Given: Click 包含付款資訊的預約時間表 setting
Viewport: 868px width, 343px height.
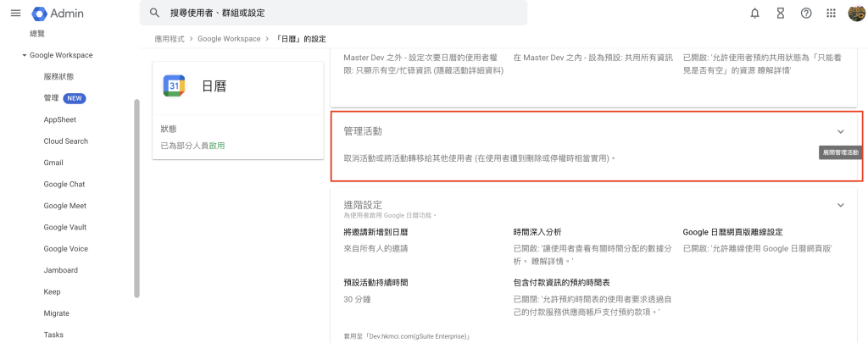Looking at the screenshot, I should pyautogui.click(x=562, y=283).
